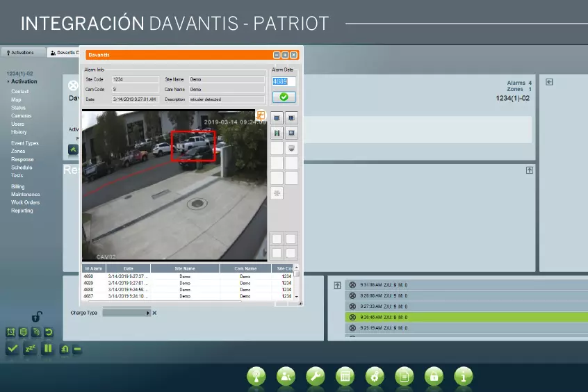Image resolution: width=588 pixels, height=392 pixels.
Task: Open the wrench maintenance round button
Action: click(316, 376)
